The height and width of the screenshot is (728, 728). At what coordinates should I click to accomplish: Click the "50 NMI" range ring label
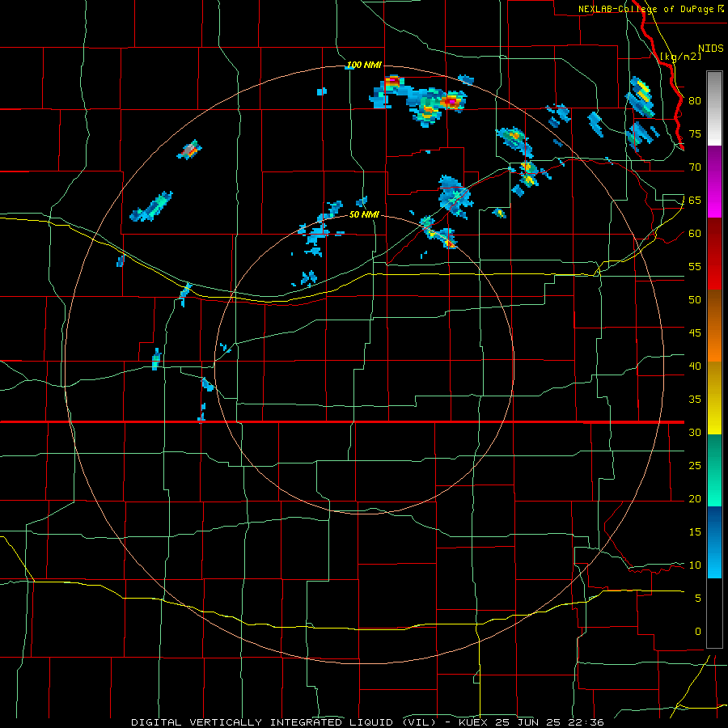click(364, 214)
